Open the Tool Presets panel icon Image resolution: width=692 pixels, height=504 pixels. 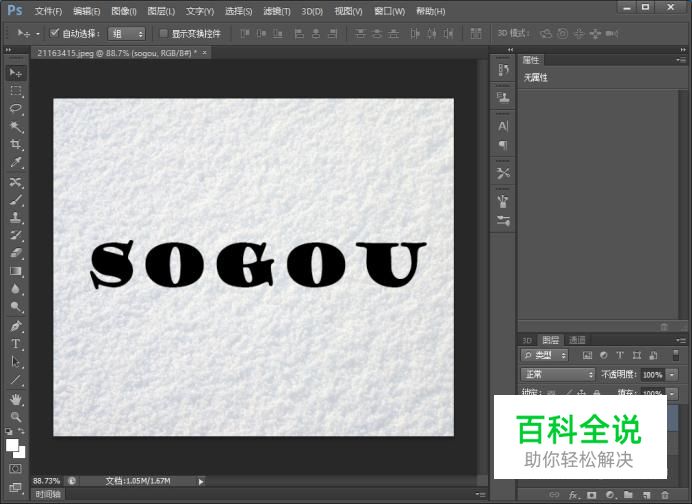point(503,173)
